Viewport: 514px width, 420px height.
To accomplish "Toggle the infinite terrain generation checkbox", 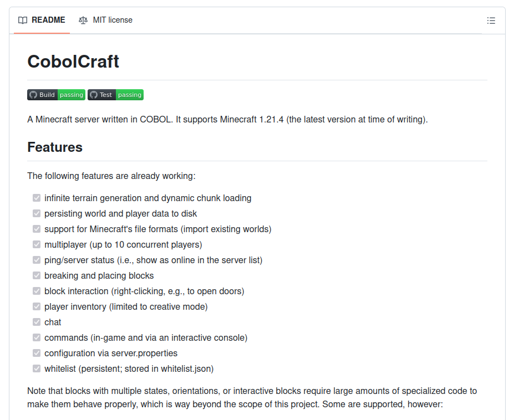I will coord(36,198).
